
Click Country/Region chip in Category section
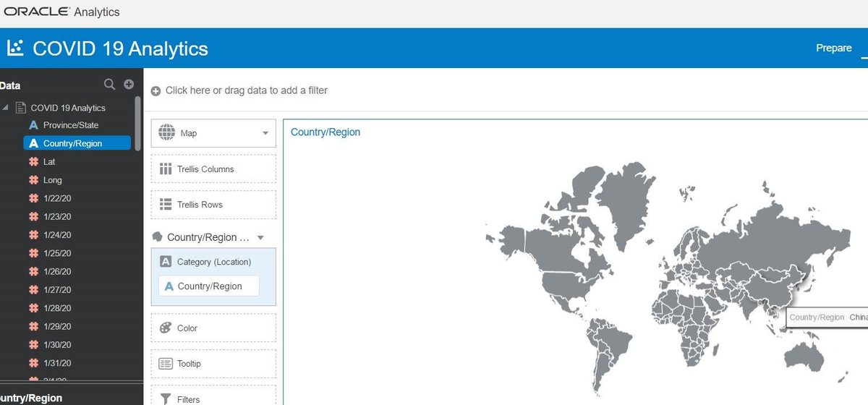click(x=209, y=286)
